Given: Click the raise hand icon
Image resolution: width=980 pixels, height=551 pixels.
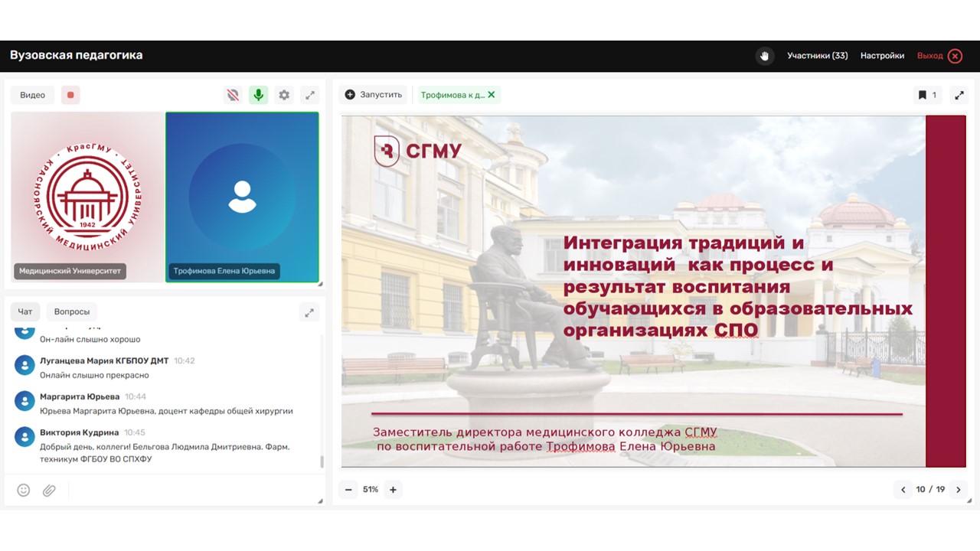Looking at the screenshot, I should point(764,56).
